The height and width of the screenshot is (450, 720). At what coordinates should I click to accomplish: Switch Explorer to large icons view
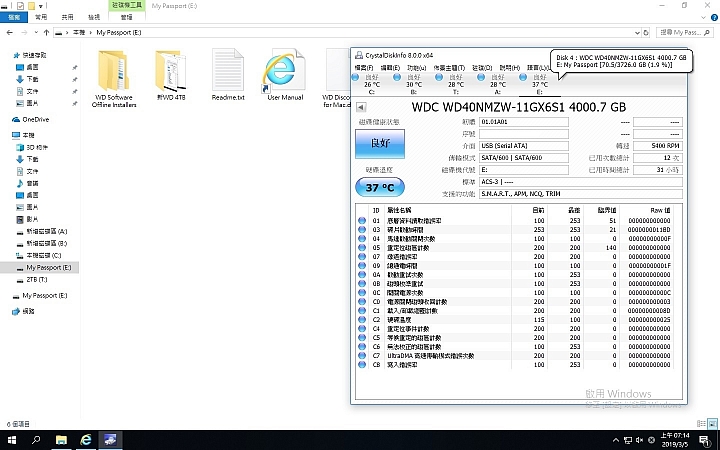pyautogui.click(x=712, y=423)
